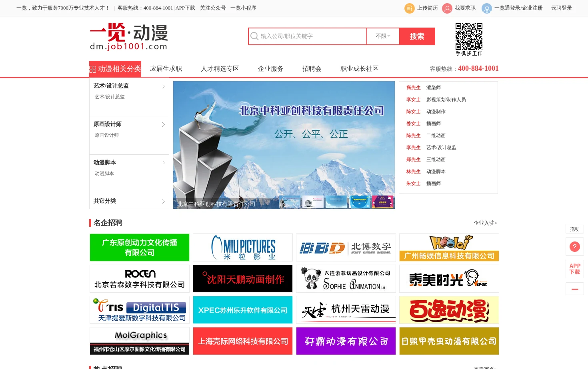Open the Sophie Animation panda logo
The height and width of the screenshot is (369, 588).
tap(346, 279)
